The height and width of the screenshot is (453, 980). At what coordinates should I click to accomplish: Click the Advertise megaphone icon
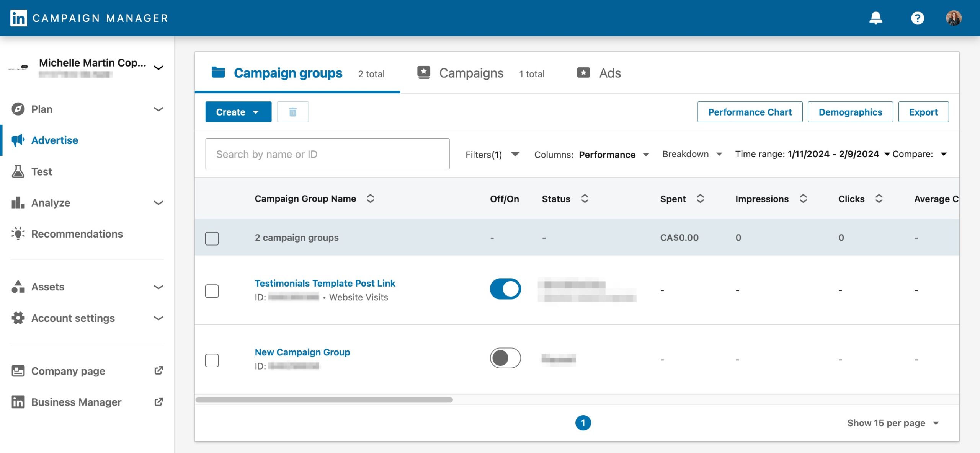coord(18,140)
